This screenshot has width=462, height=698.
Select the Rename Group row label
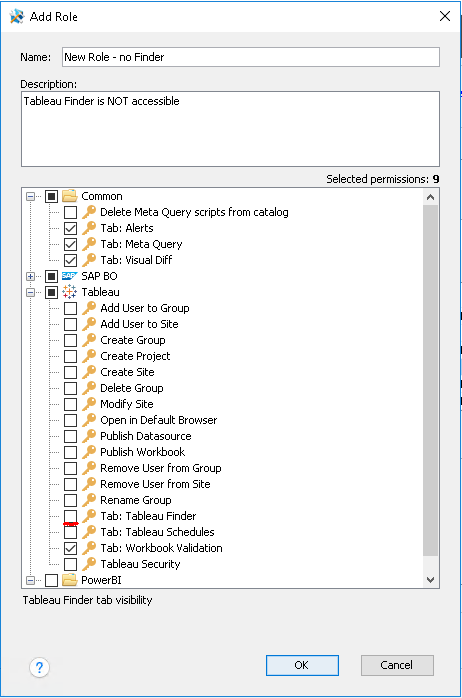(x=136, y=500)
